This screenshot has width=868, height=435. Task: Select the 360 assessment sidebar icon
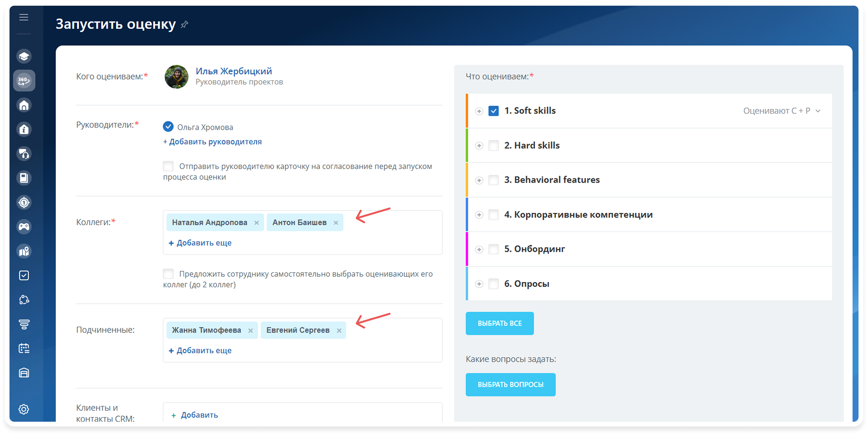point(24,81)
